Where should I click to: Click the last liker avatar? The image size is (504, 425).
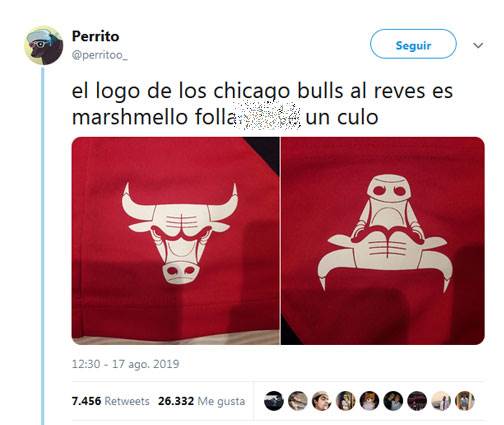[465, 401]
